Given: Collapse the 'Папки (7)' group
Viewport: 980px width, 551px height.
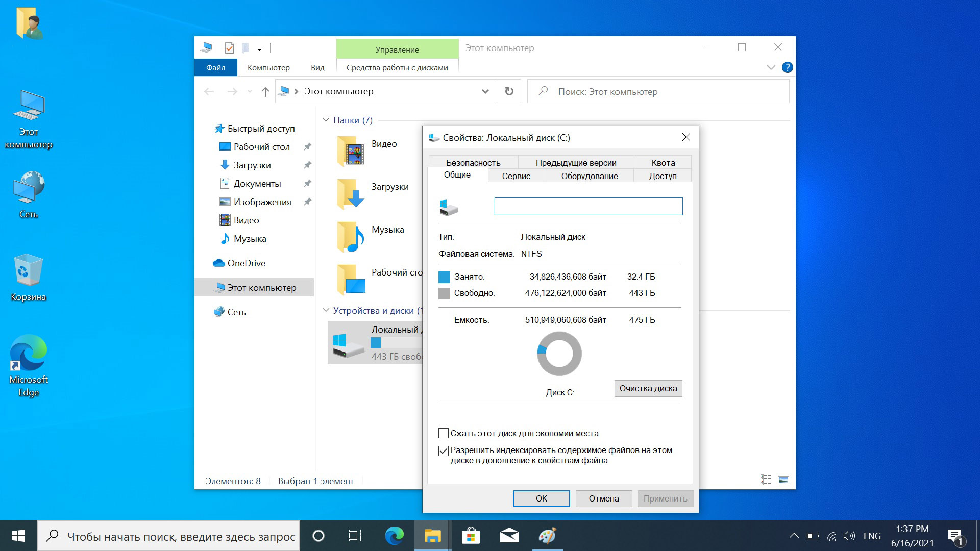Looking at the screenshot, I should click(326, 120).
